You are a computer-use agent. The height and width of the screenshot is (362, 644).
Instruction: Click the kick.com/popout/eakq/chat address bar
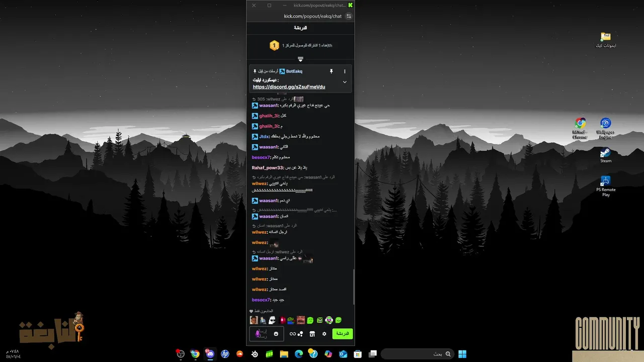point(312,16)
